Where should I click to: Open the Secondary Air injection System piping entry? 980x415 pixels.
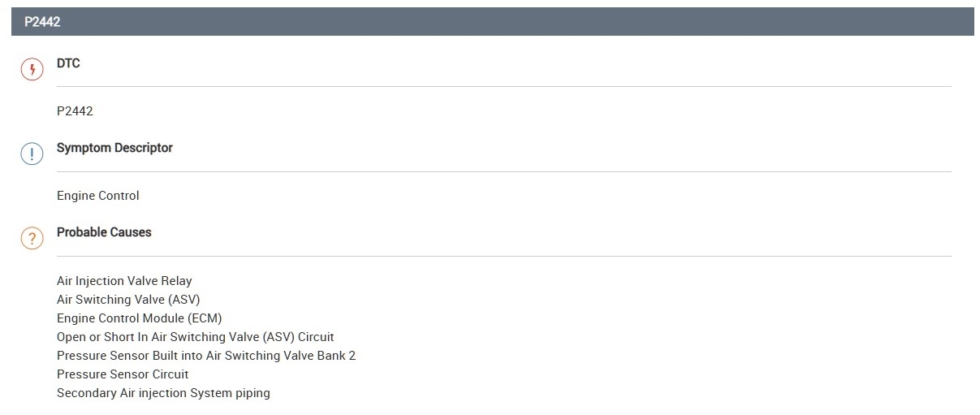[163, 393]
